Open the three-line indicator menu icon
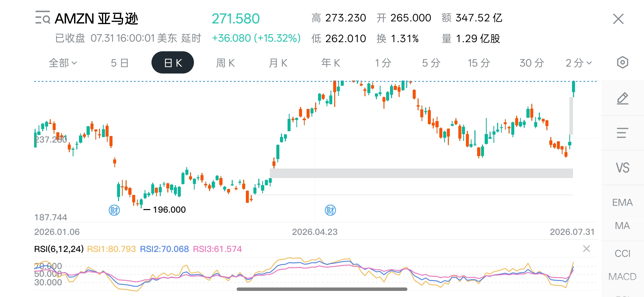The width and height of the screenshot is (644, 297). coord(622,133)
